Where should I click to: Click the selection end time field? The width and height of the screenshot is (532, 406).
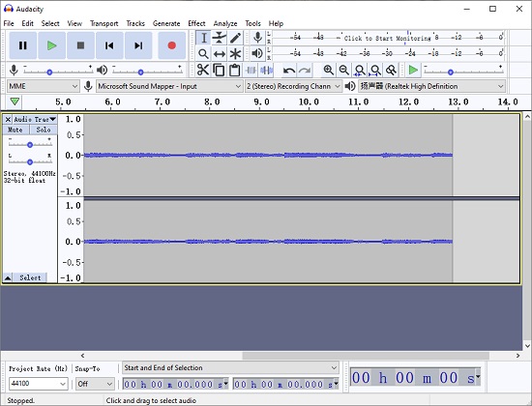(285, 385)
